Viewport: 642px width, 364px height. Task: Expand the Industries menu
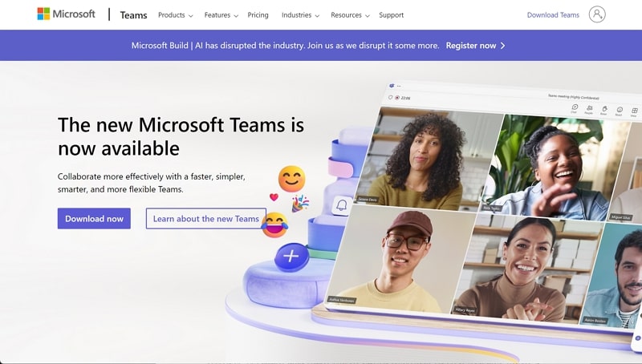[300, 15]
